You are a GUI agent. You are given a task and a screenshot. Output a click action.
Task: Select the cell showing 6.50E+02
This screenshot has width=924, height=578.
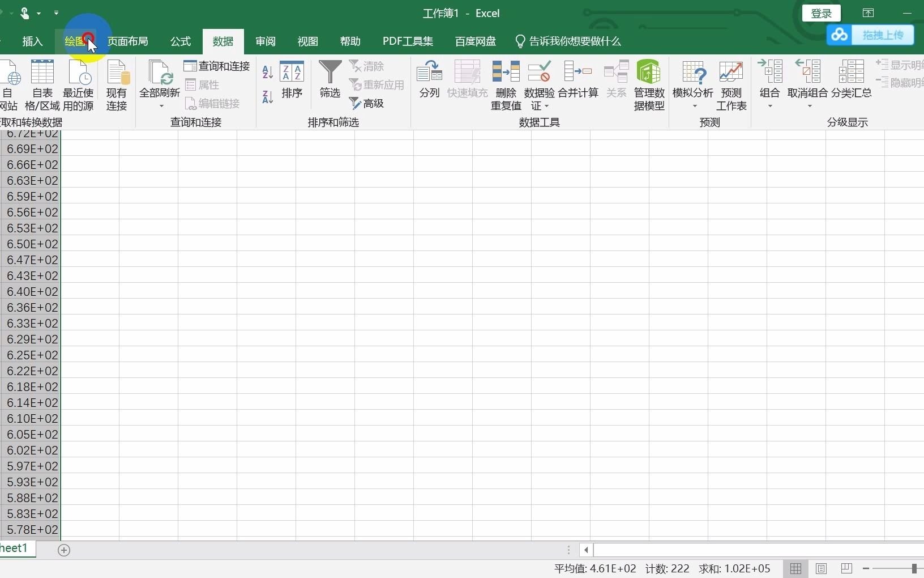[x=31, y=244]
